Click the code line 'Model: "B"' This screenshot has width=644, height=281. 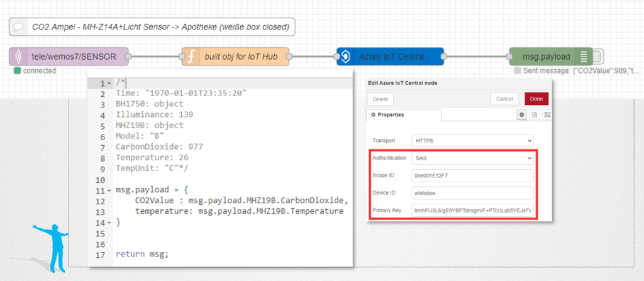[140, 136]
